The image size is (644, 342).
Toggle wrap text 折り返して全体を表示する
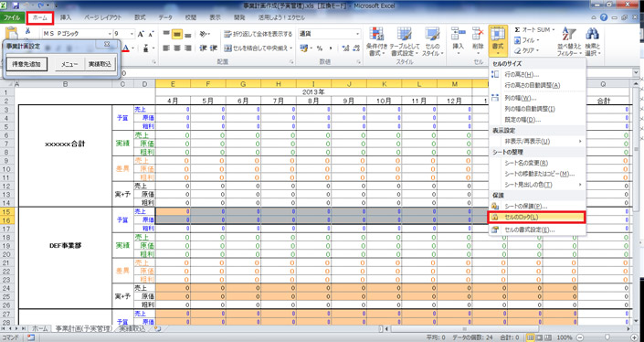coord(259,34)
